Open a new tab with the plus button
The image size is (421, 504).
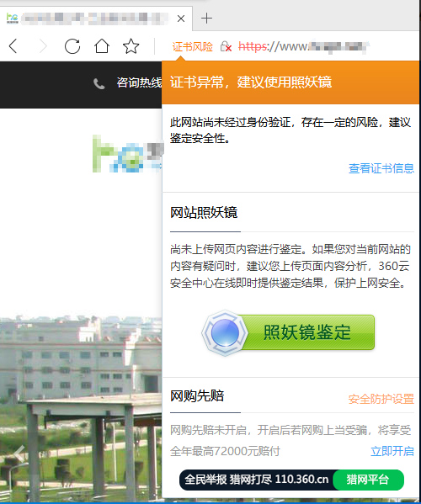coord(206,19)
